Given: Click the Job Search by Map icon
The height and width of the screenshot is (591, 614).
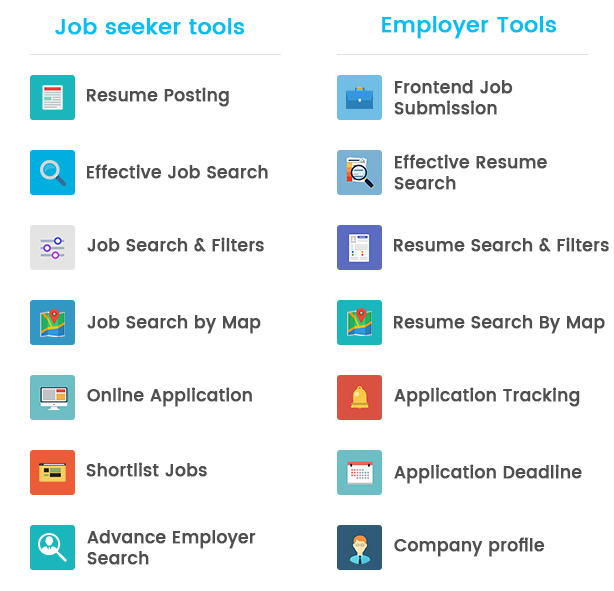Looking at the screenshot, I should [52, 322].
